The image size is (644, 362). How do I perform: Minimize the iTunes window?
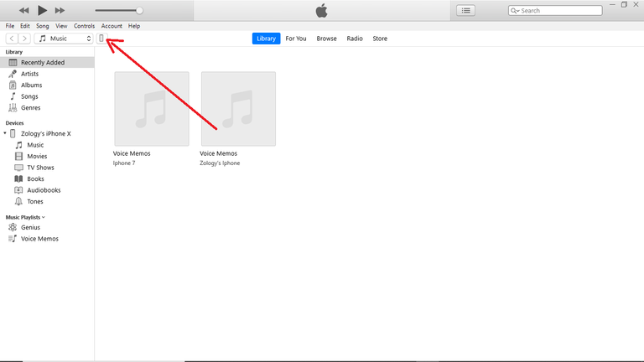click(x=612, y=4)
